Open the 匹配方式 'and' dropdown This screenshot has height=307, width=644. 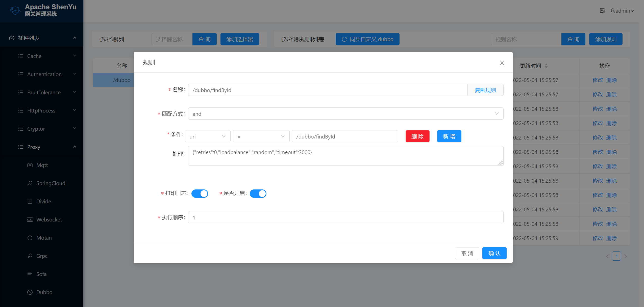pyautogui.click(x=345, y=114)
